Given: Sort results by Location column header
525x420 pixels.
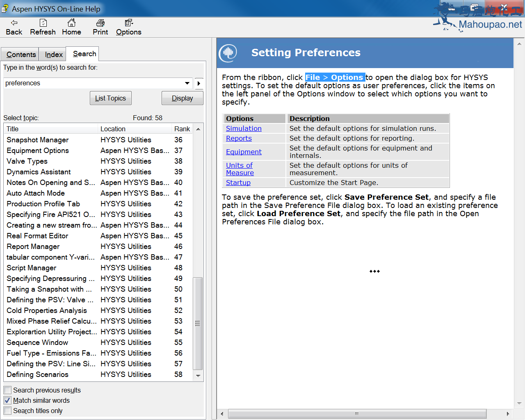Looking at the screenshot, I should pyautogui.click(x=135, y=129).
